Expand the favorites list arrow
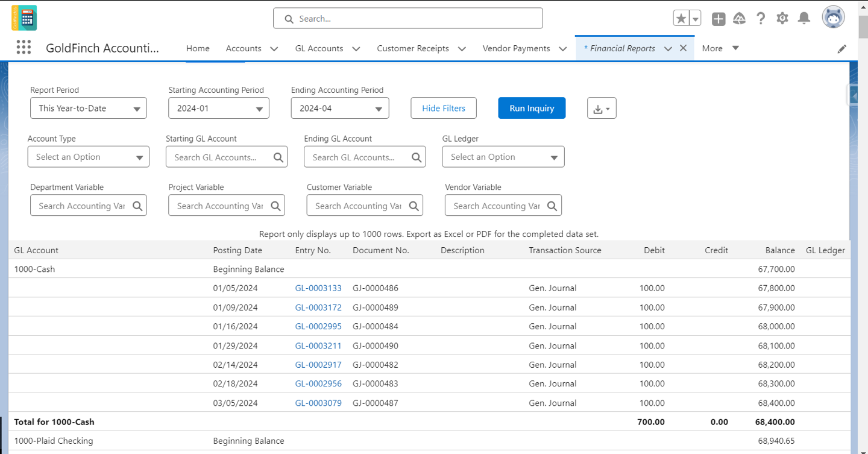Viewport: 868px width, 454px height. (x=695, y=19)
